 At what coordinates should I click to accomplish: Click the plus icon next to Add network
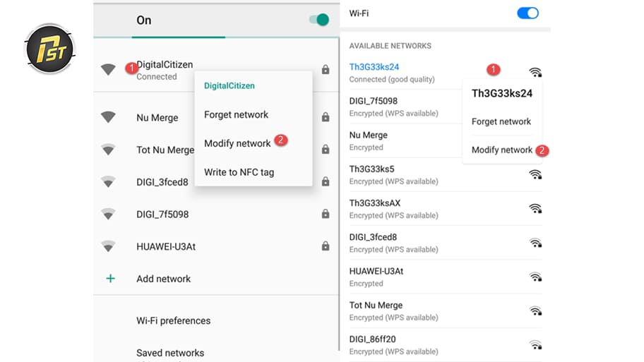(110, 279)
